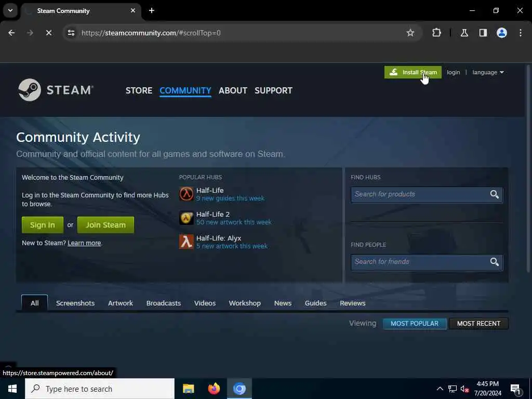Expand the language dropdown
532x399 pixels.
[x=488, y=72]
